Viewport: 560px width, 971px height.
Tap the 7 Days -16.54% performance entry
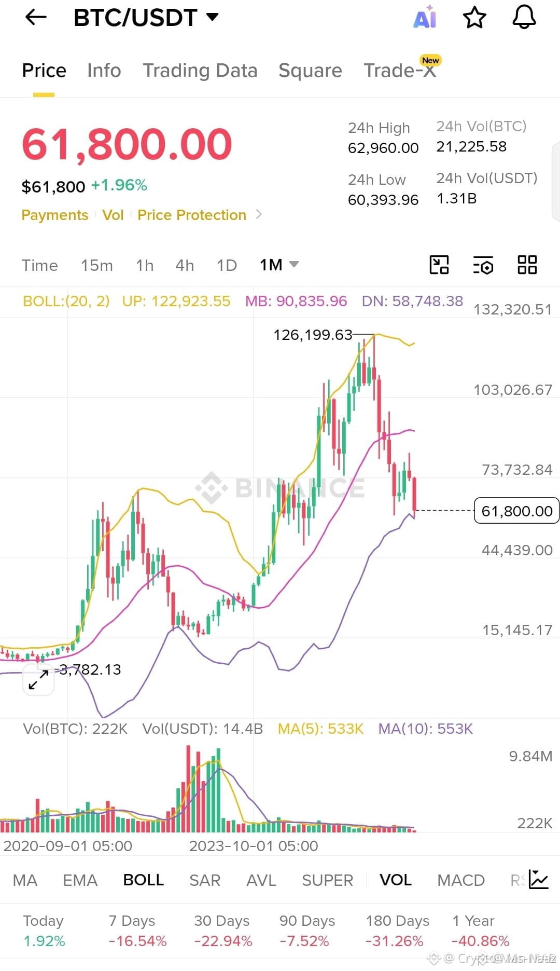pyautogui.click(x=137, y=931)
